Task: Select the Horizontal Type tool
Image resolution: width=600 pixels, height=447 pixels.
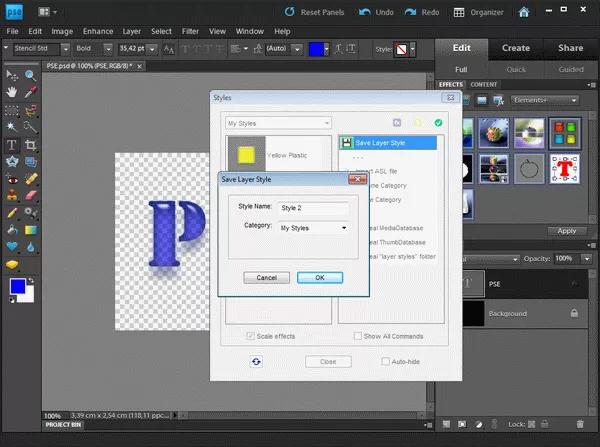Action: point(12,143)
